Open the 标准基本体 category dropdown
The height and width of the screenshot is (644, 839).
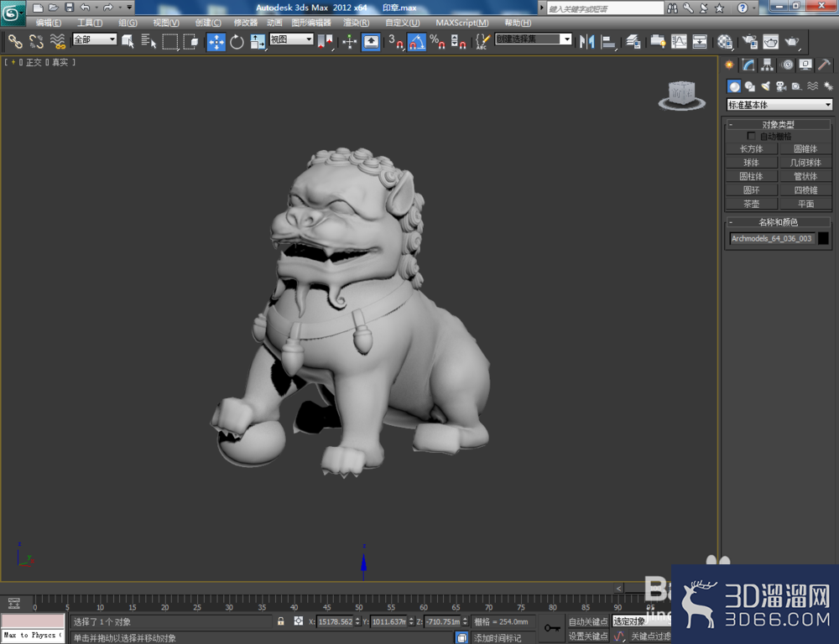[779, 104]
